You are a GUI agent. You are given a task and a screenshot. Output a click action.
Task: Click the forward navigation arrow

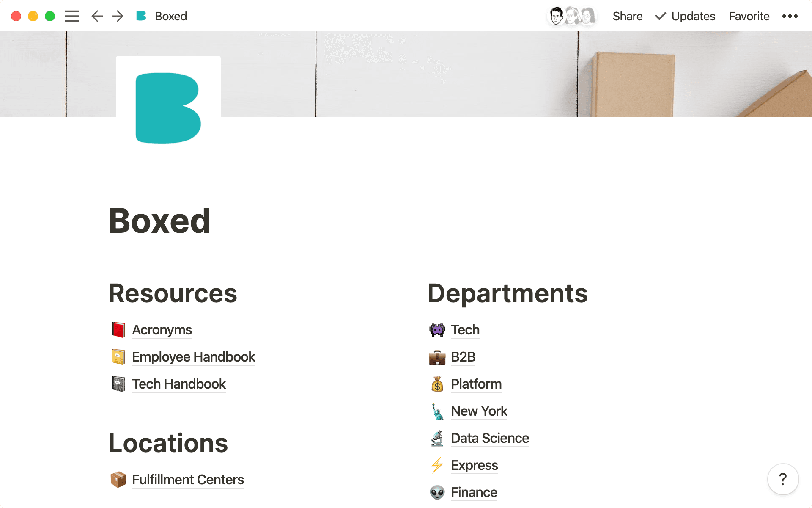click(117, 16)
